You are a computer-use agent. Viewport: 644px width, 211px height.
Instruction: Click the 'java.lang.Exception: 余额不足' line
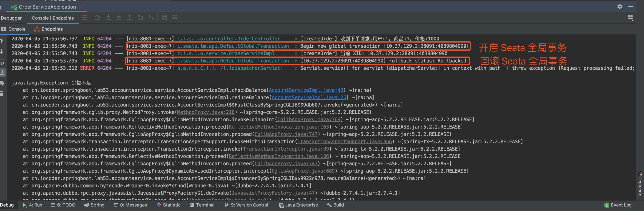[x=51, y=83]
